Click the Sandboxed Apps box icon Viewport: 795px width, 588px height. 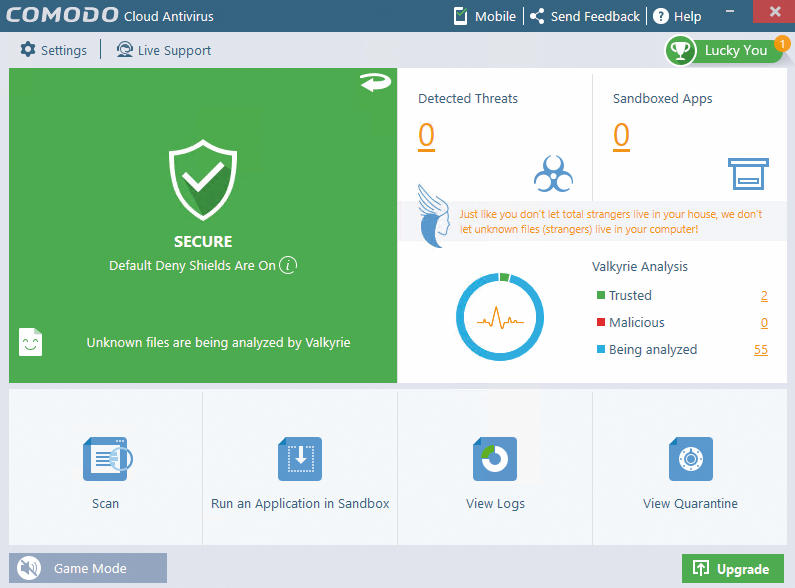748,174
